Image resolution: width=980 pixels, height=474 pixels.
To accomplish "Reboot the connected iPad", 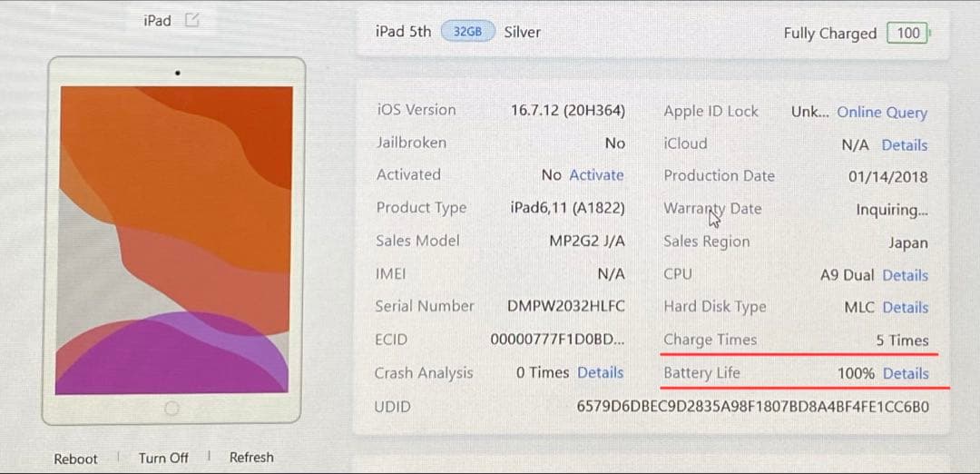I will [x=75, y=459].
